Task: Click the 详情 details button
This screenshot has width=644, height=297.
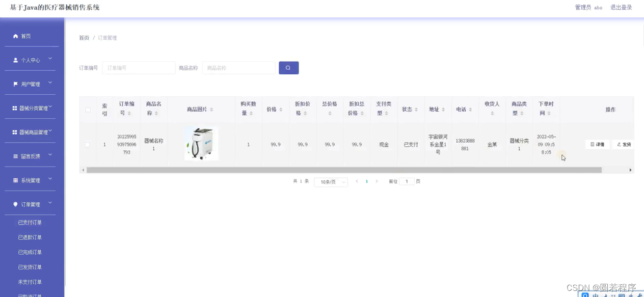Action: (597, 144)
